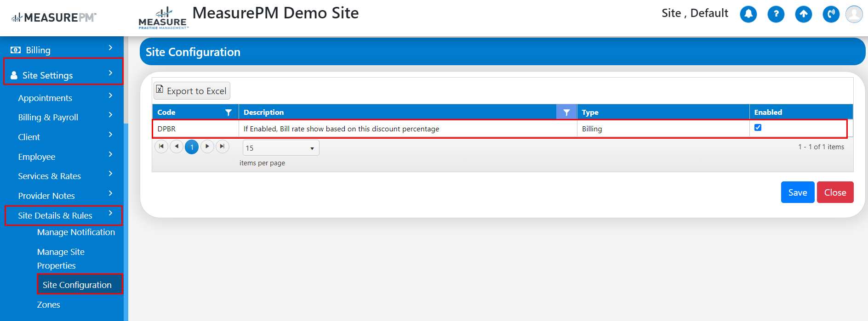Expand the Billing & Payroll submenu chevron

click(110, 115)
